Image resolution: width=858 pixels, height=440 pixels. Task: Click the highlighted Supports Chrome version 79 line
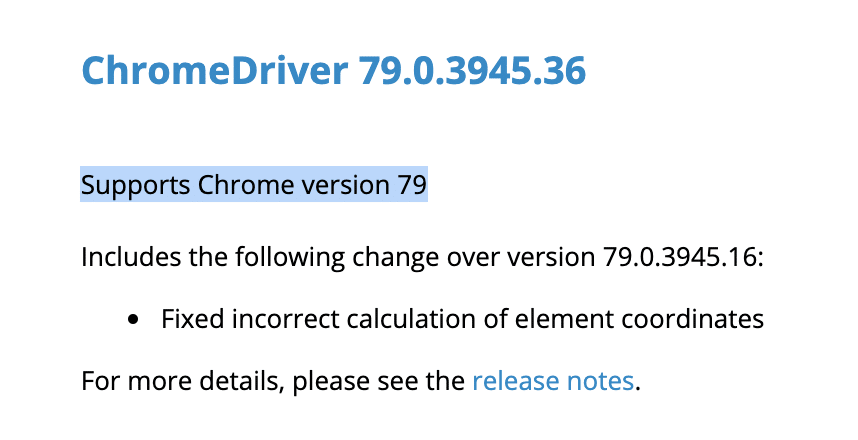[x=254, y=184]
